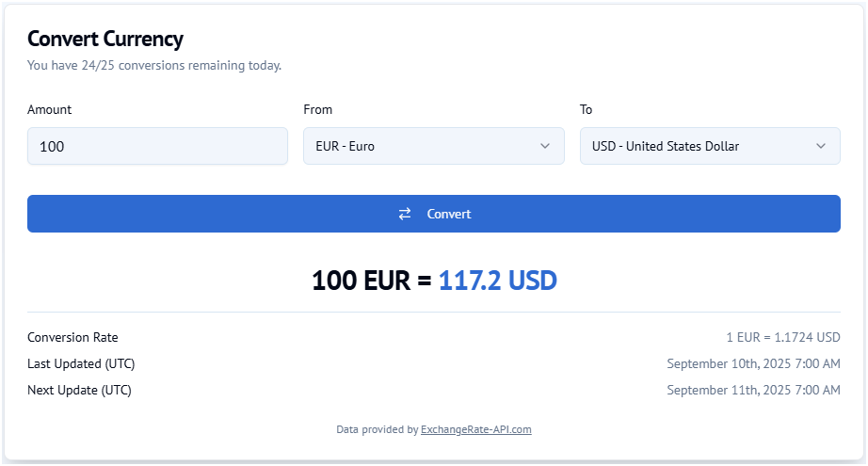The image size is (868, 466).
Task: Focus the Amount input field showing 100
Action: click(157, 146)
